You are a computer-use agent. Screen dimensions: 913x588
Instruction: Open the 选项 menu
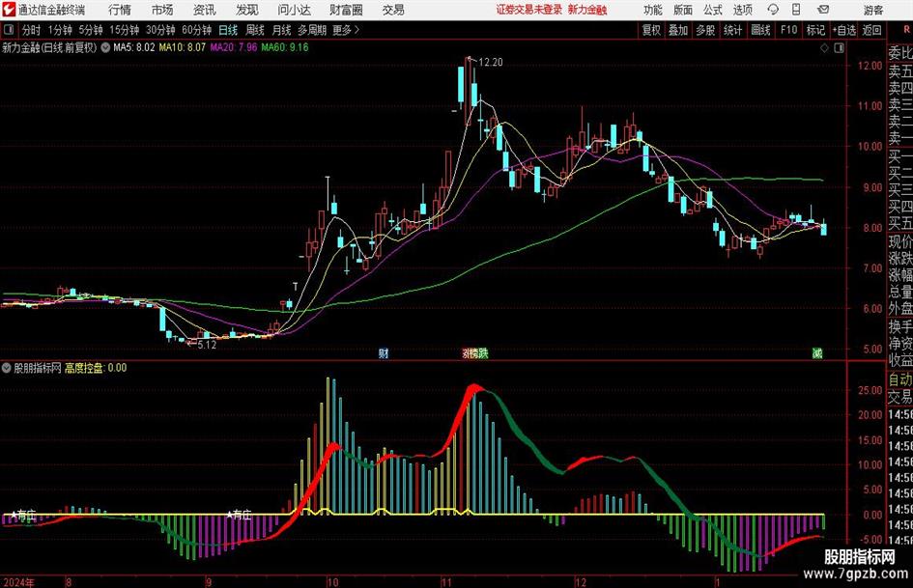tap(742, 10)
